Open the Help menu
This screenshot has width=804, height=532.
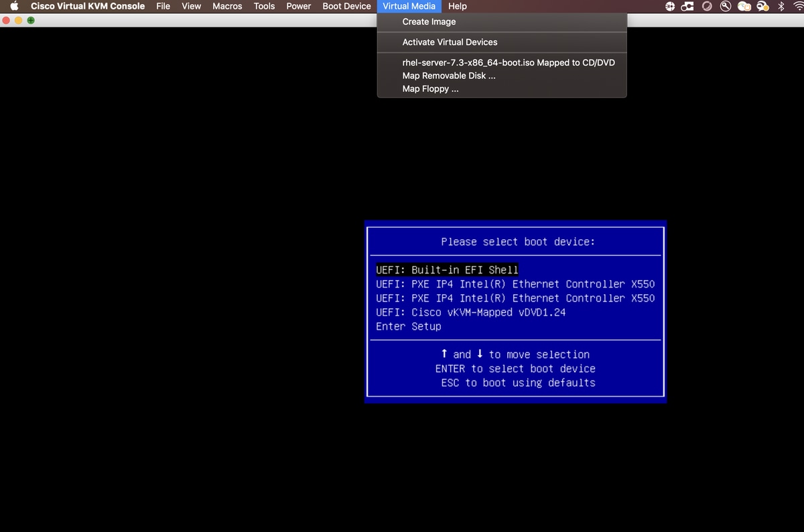tap(458, 6)
